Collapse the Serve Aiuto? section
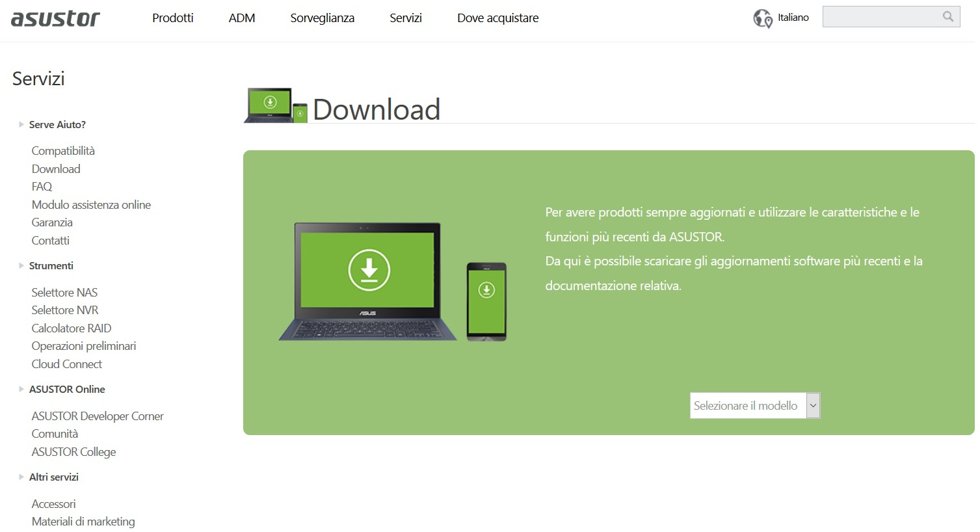This screenshot has height=532, width=980. (57, 124)
